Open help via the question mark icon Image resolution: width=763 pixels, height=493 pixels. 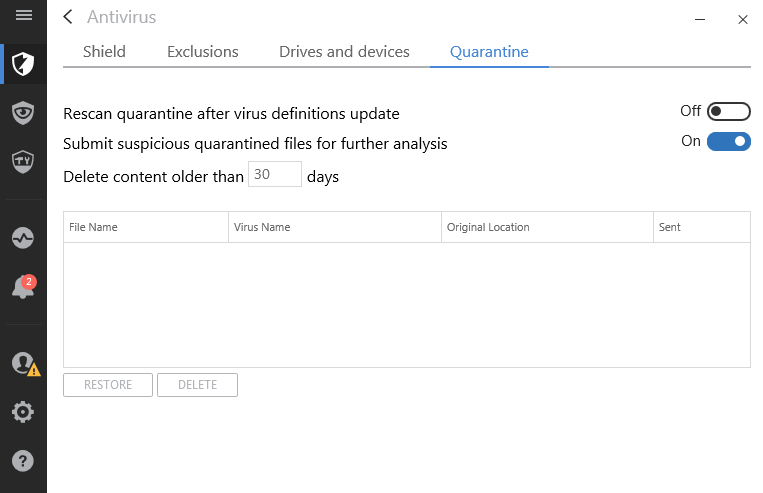point(23,460)
